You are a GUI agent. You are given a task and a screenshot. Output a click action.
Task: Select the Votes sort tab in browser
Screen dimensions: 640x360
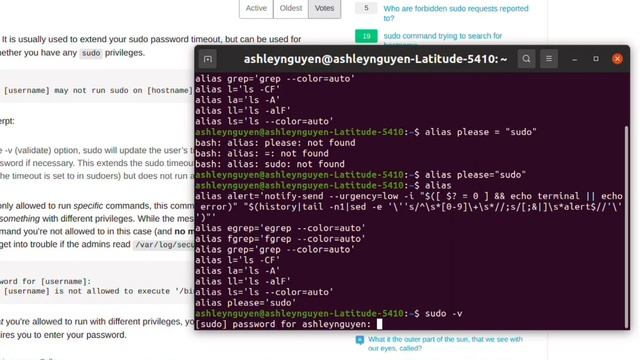coord(324,8)
